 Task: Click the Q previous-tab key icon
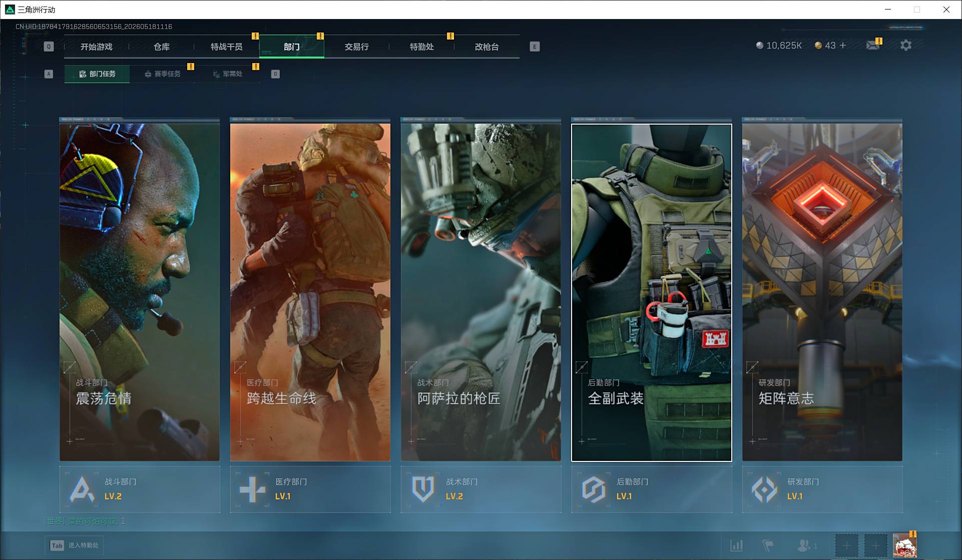(x=49, y=47)
